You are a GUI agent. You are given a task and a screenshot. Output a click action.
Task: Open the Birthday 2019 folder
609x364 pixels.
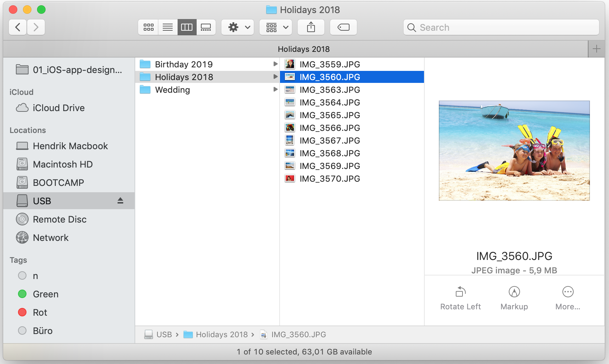click(208, 64)
